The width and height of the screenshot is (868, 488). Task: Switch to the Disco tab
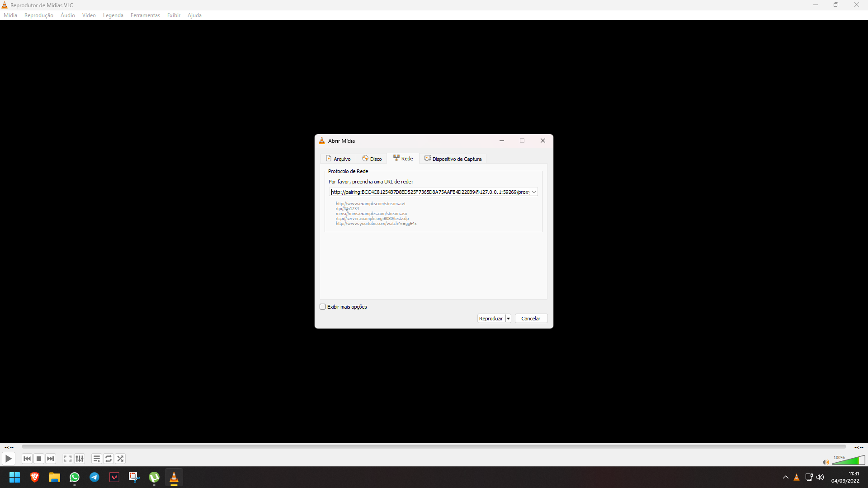(372, 159)
